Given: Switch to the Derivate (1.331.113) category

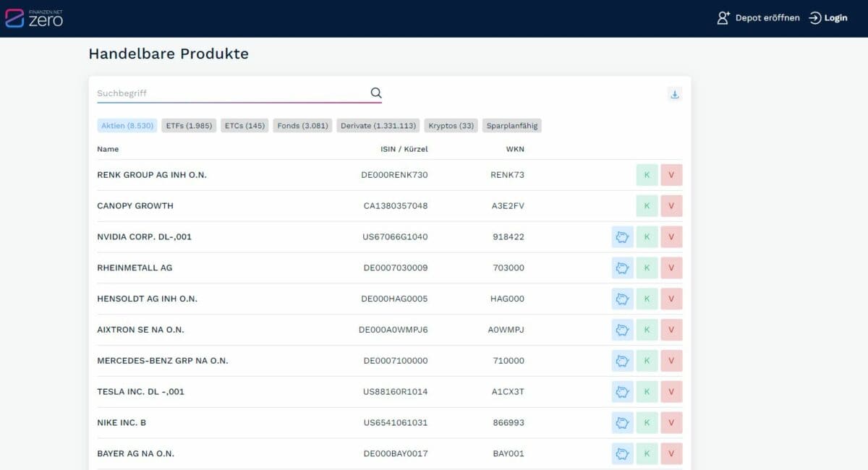Looking at the screenshot, I should point(378,125).
